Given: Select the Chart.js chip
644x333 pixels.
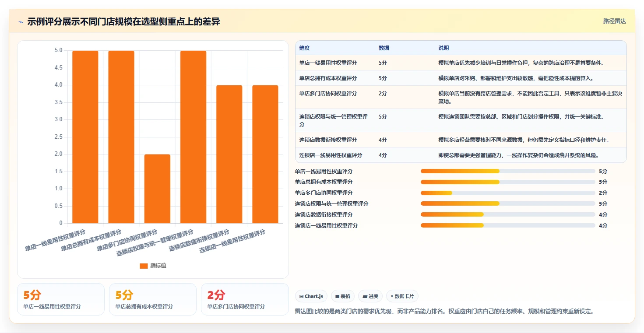Looking at the screenshot, I should [x=311, y=296].
